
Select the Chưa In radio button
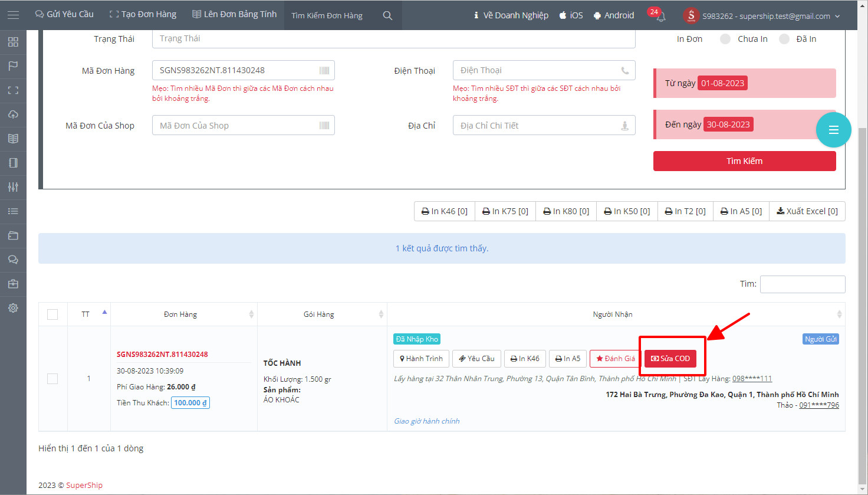(725, 39)
